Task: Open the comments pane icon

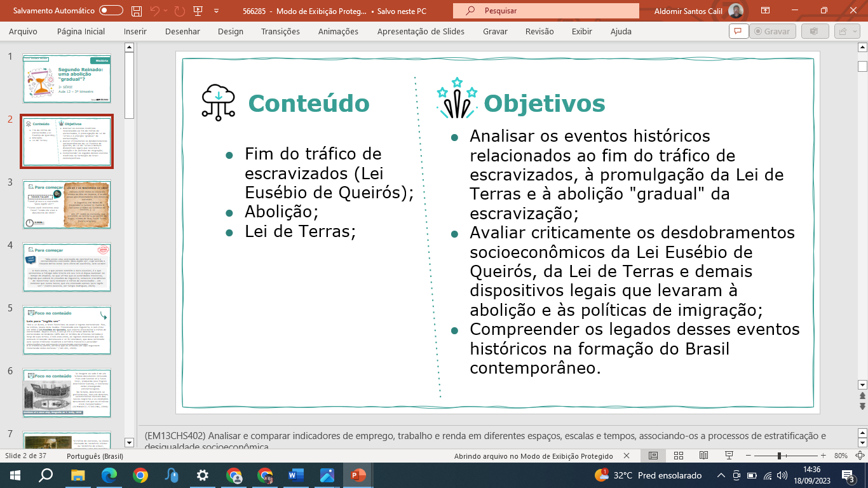Action: 738,31
